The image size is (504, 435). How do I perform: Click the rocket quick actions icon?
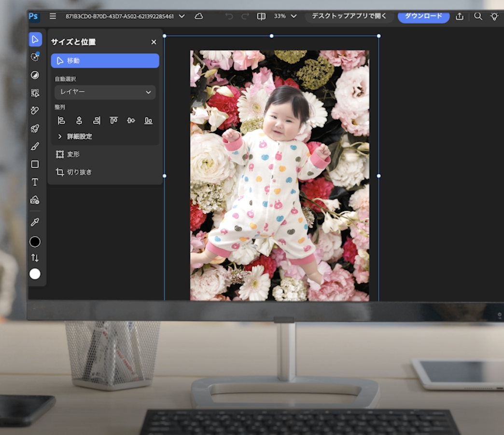pyautogui.click(x=35, y=129)
